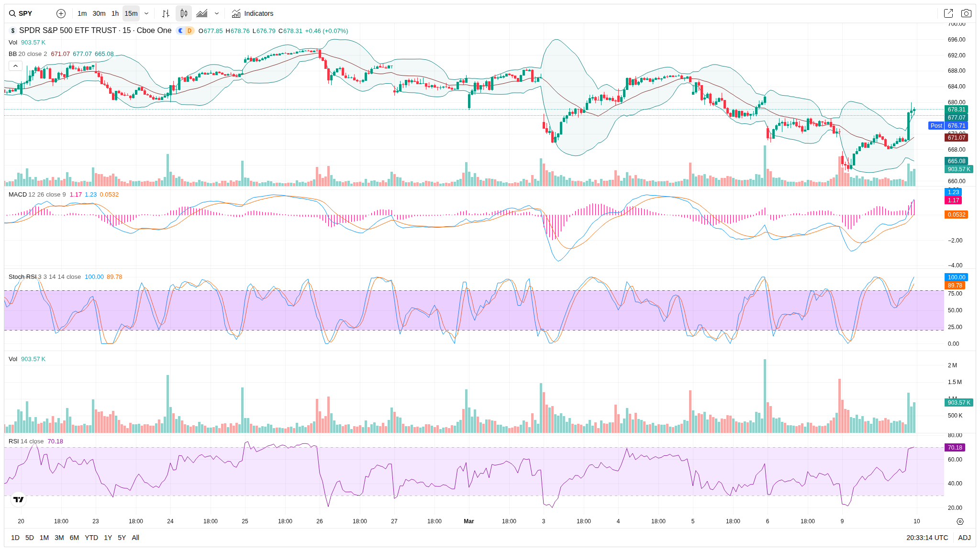Switch to the 1h interval
This screenshot has height=551, width=980.
(115, 13)
